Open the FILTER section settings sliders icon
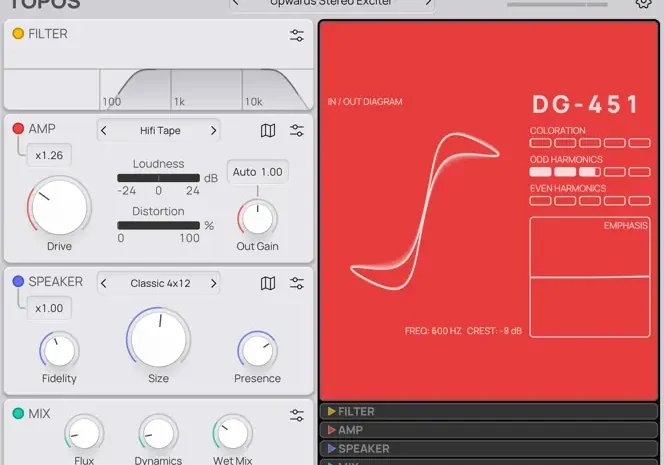This screenshot has height=465, width=664. pyautogui.click(x=296, y=36)
